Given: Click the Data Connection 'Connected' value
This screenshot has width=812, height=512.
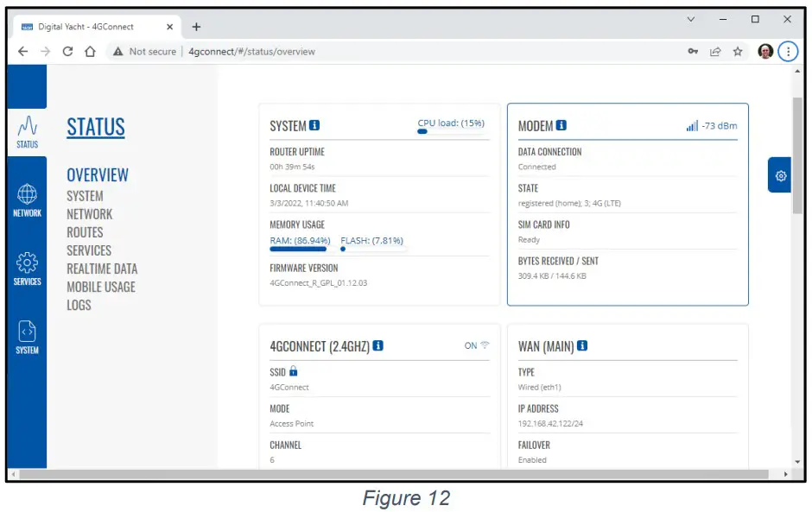Looking at the screenshot, I should (537, 167).
